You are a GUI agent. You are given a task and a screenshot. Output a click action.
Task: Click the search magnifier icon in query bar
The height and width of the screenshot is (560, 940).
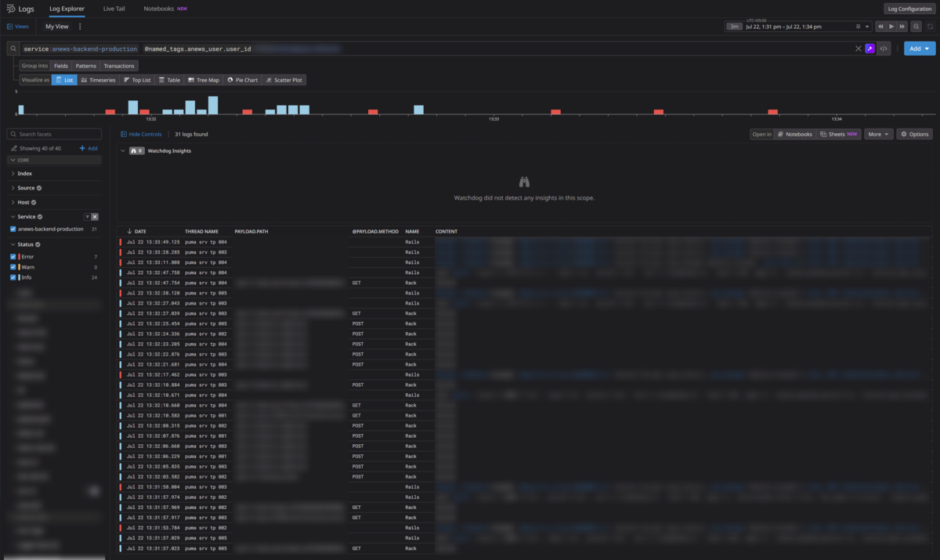click(x=13, y=49)
